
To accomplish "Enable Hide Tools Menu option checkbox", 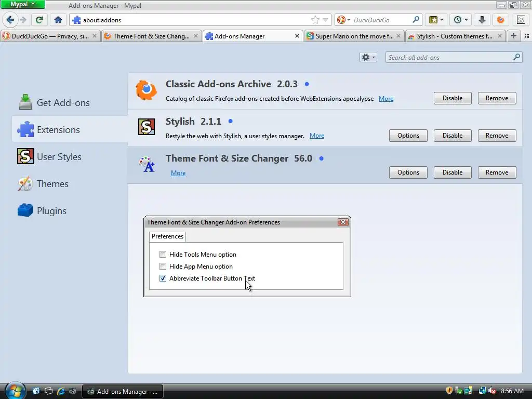I will [163, 254].
